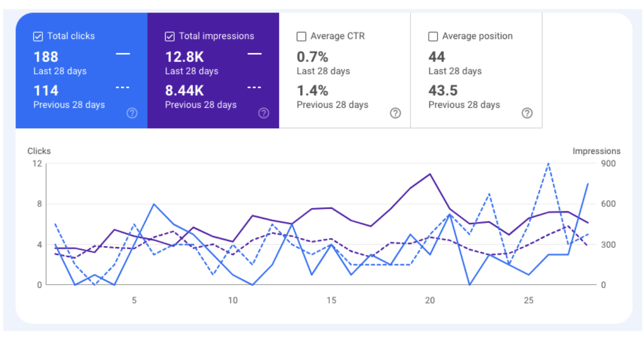Image resolution: width=644 pixels, height=339 pixels.
Task: Click the help icon in Total clicks card
Action: 132,113
